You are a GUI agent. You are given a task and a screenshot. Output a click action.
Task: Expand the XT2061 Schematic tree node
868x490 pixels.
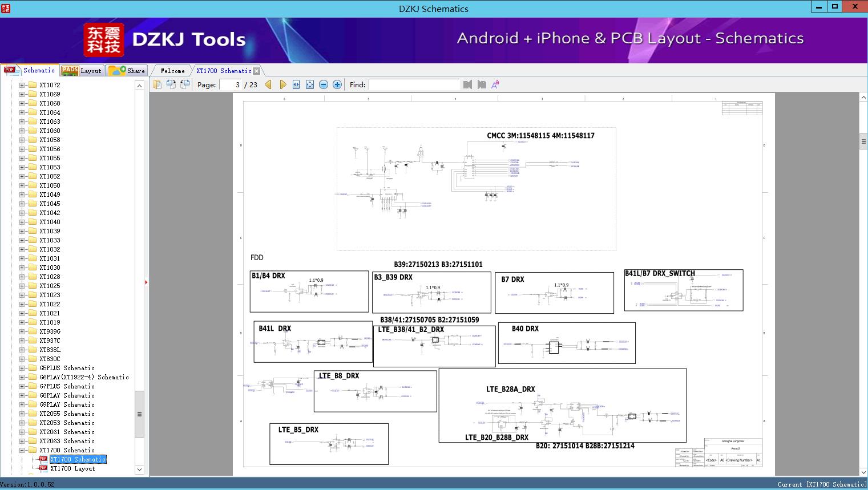(22, 432)
